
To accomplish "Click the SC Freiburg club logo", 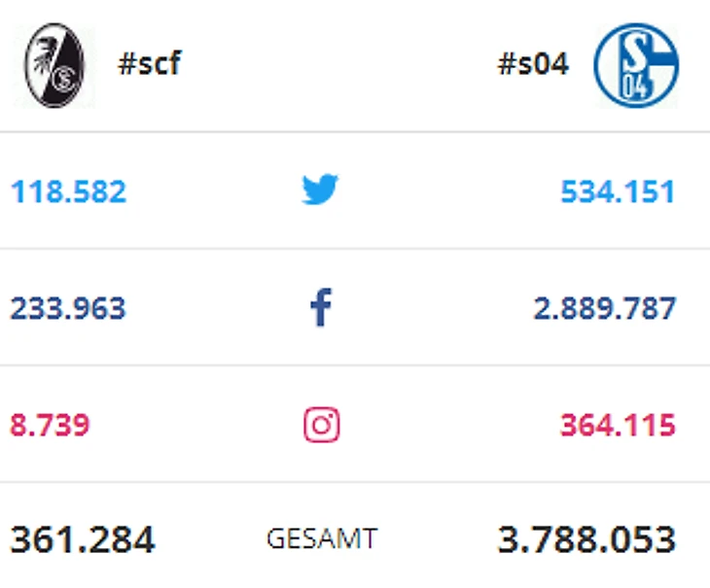I will [x=54, y=65].
